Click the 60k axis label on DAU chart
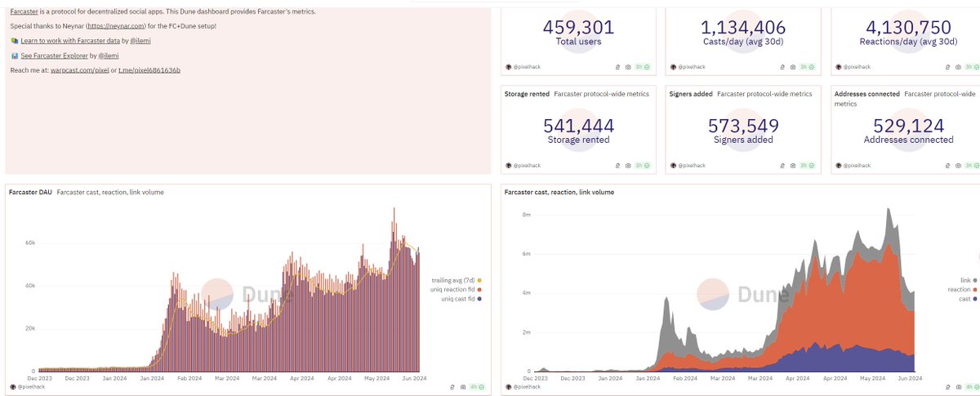The image size is (980, 396). coord(29,242)
